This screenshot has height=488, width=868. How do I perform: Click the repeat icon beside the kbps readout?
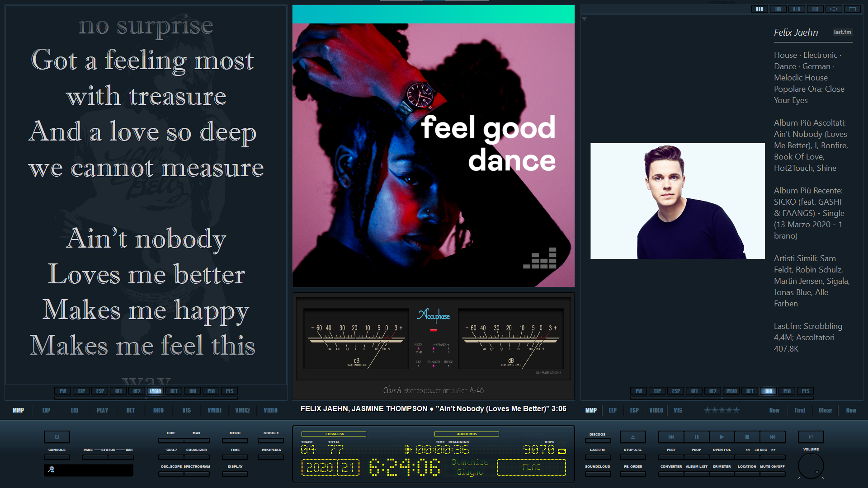coord(562,451)
